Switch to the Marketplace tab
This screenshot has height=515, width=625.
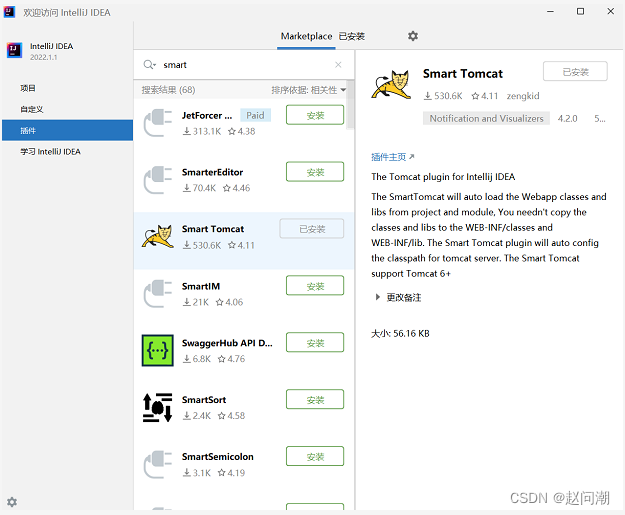coord(306,36)
